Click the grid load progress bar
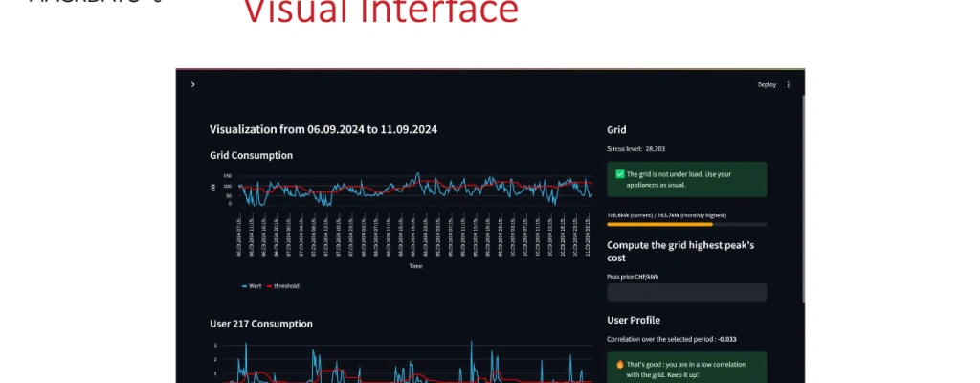The image size is (980, 383). (686, 224)
